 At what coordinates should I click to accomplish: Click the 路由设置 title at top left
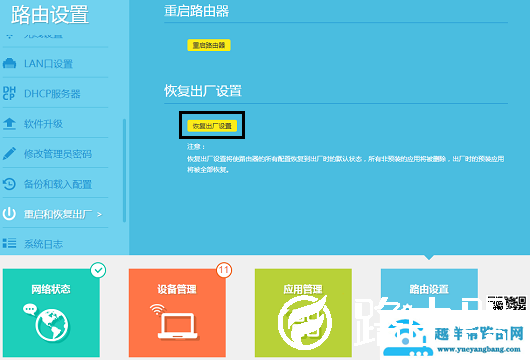pos(50,15)
